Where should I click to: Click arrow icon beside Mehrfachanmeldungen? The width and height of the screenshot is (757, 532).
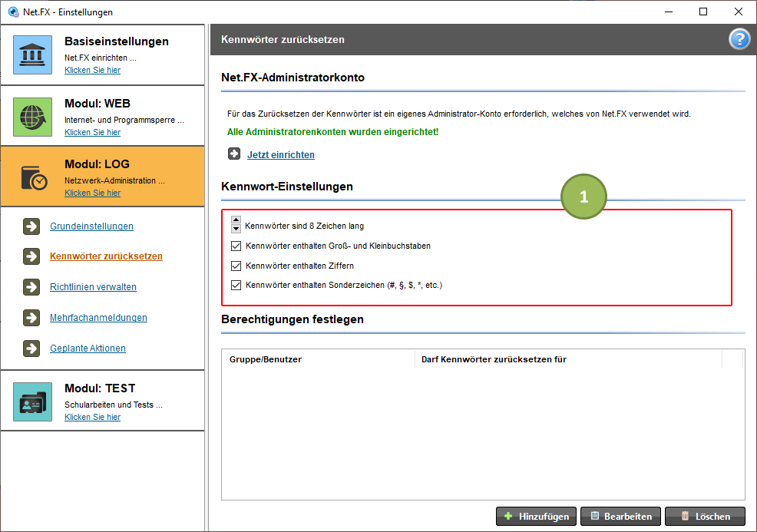(31, 318)
